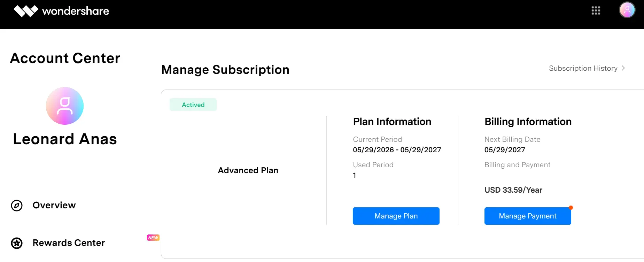Viewport: 644px width, 262px height.
Task: Open Rewards Center menu item
Action: coord(69,243)
